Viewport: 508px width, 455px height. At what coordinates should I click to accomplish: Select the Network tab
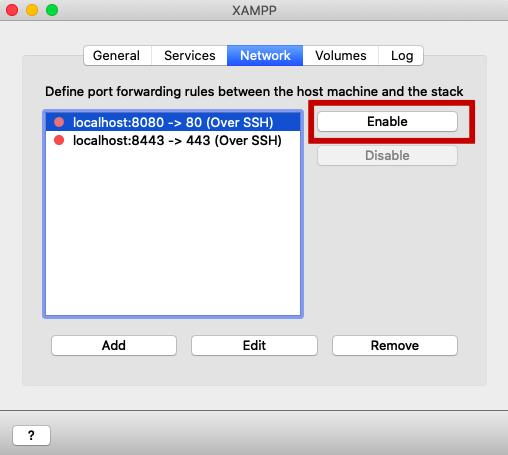point(265,56)
